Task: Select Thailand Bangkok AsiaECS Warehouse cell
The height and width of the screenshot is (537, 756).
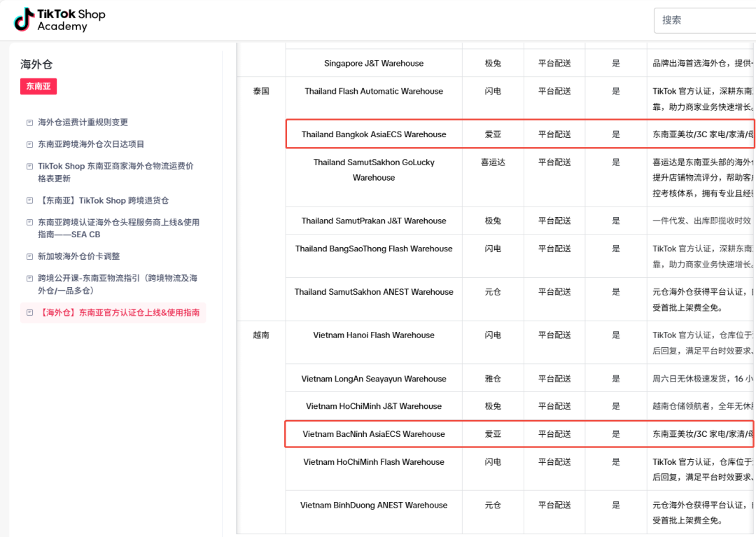Action: 374,134
